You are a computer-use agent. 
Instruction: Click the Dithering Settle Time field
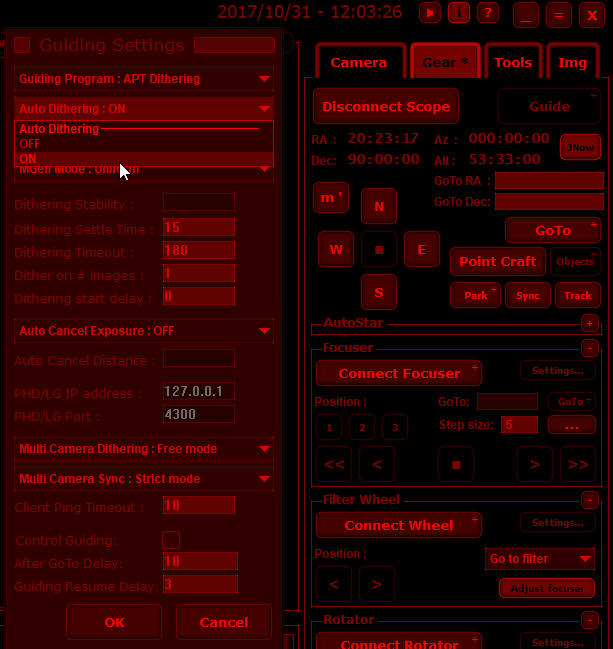198,228
